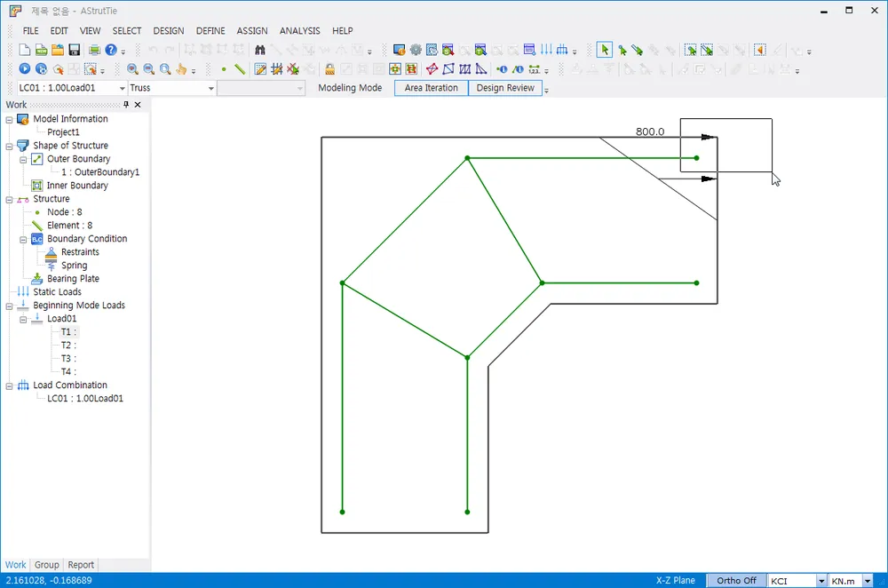Select the T1 load item
Viewport: 888px width, 588px height.
[68, 332]
